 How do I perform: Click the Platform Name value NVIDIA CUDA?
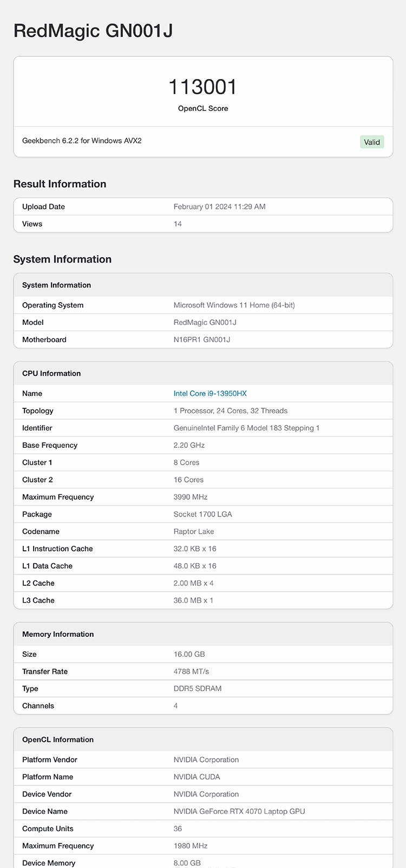(197, 778)
